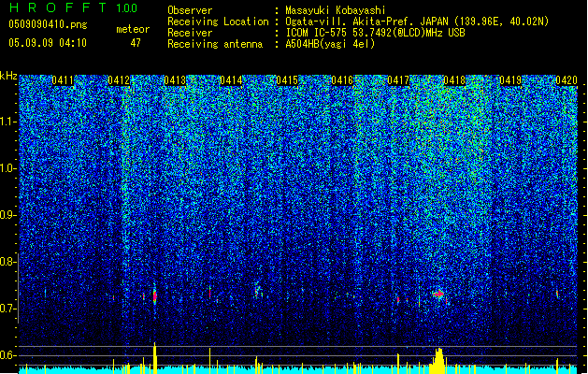Click the meteor count label
This screenshot has width=588, height=374.
pos(133,29)
